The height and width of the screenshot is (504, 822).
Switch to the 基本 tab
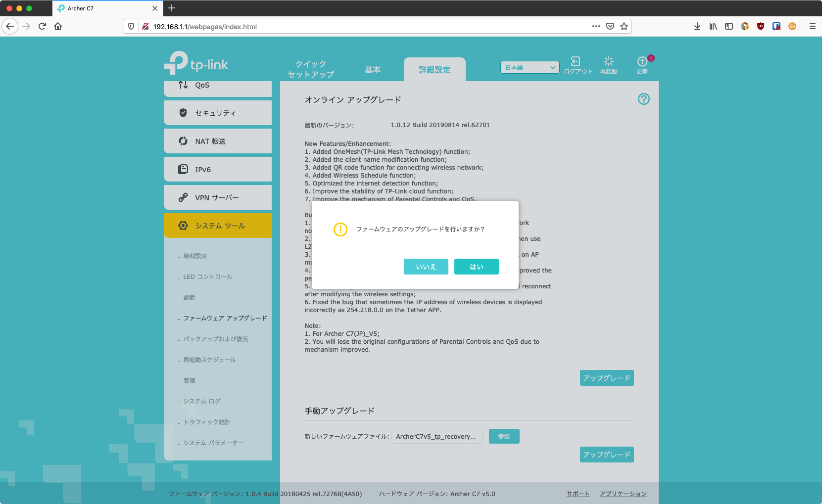coord(373,70)
